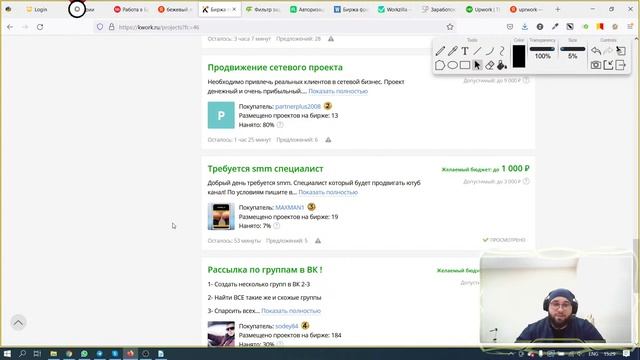The height and width of the screenshot is (360, 640).
Task: Select the freehand squiggle tool
Action: [x=502, y=51]
